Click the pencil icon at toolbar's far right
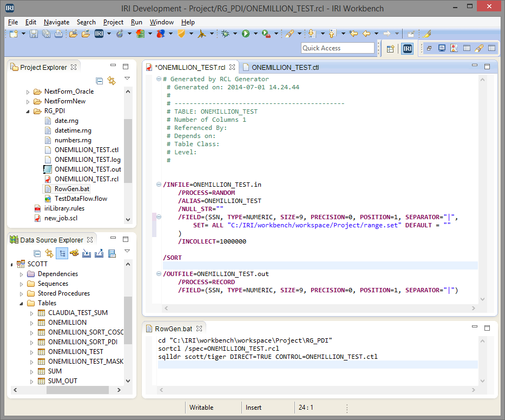Image resolution: width=505 pixels, height=420 pixels. pyautogui.click(x=427, y=34)
